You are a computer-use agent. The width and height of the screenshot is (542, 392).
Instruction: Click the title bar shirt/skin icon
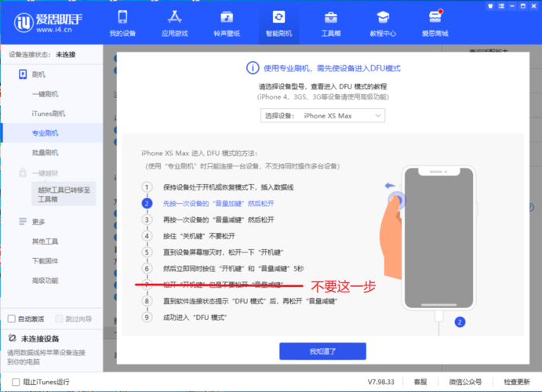(x=490, y=5)
